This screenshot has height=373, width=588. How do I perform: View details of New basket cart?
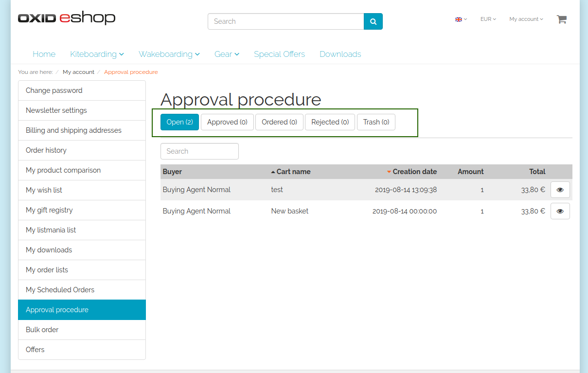(560, 211)
